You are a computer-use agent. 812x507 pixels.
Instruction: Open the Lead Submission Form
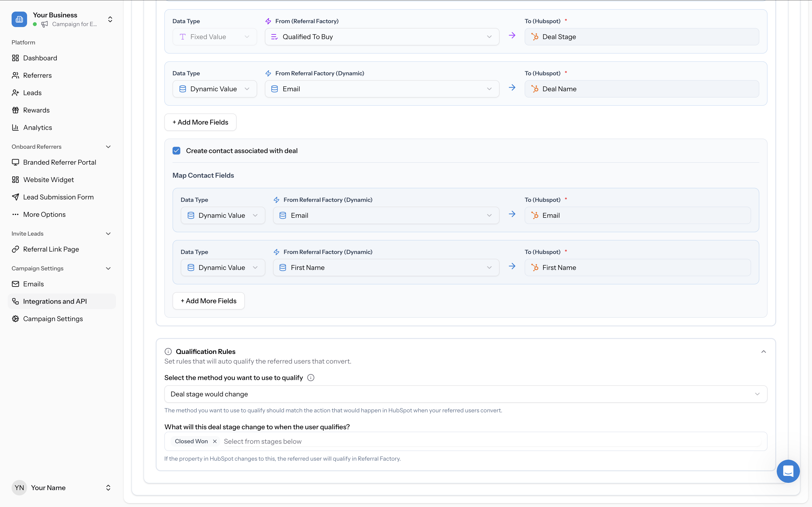point(58,197)
